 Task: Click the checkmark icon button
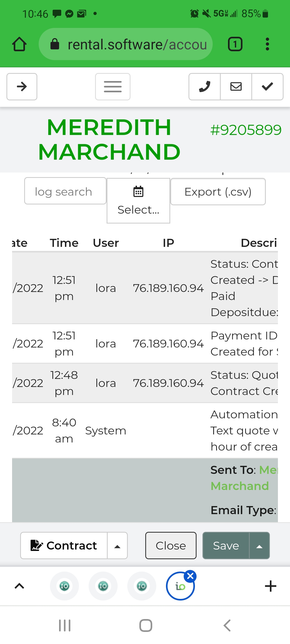267,87
